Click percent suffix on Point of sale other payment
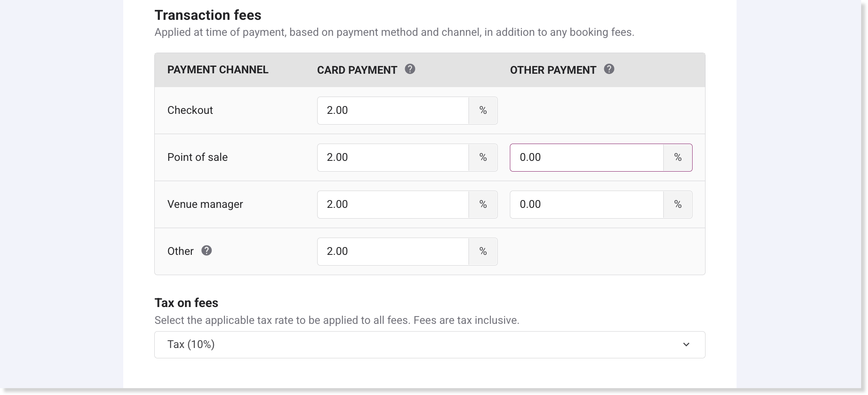This screenshot has height=395, width=868. coord(678,157)
